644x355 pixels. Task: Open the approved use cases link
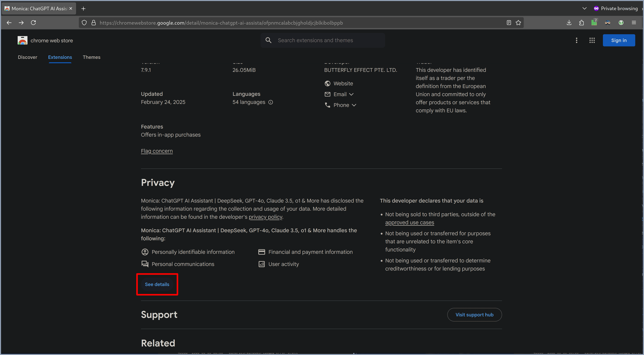tap(410, 223)
